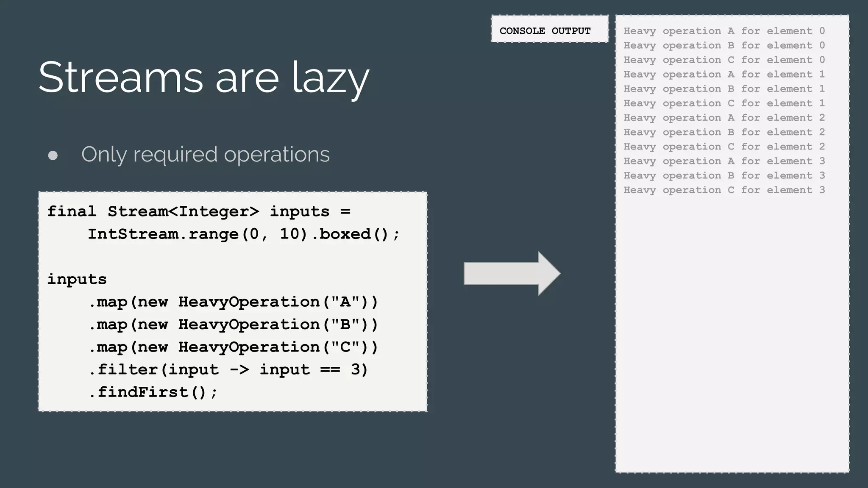
Task: Click the code line '.map(new HeavyOperation("C"))'
Action: tap(233, 347)
